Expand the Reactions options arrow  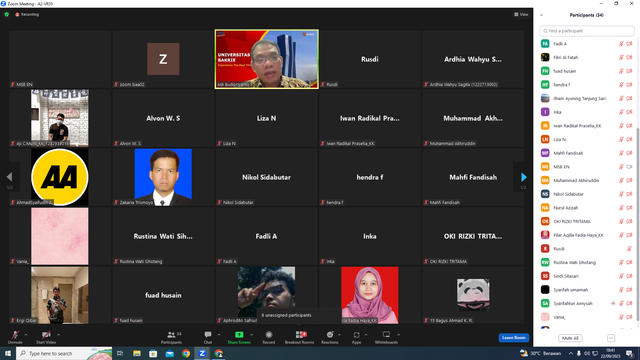339,335
